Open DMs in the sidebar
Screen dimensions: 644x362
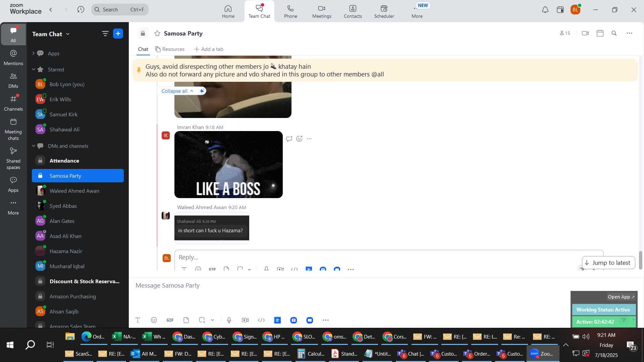pyautogui.click(x=13, y=80)
